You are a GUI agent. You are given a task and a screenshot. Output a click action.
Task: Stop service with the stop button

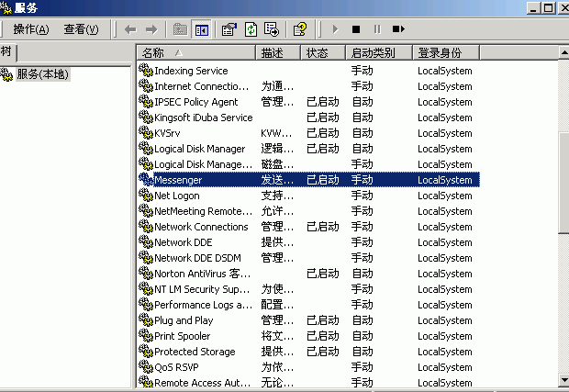click(356, 29)
